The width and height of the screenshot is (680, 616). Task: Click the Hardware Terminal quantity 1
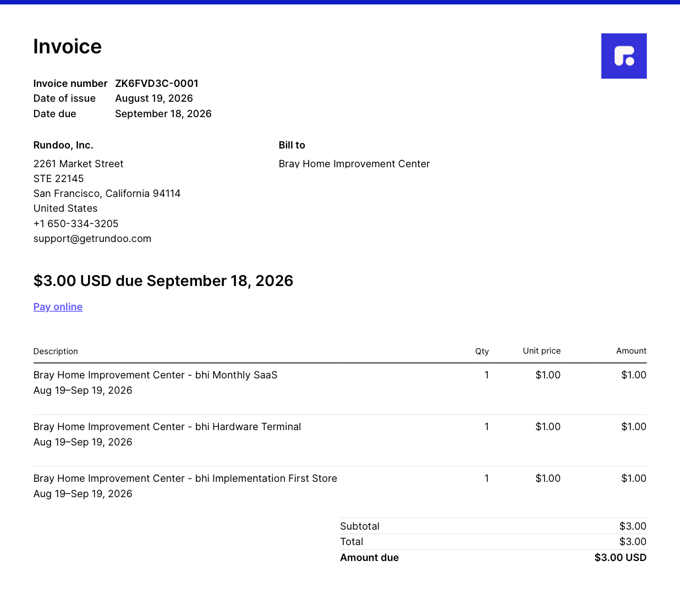point(487,427)
